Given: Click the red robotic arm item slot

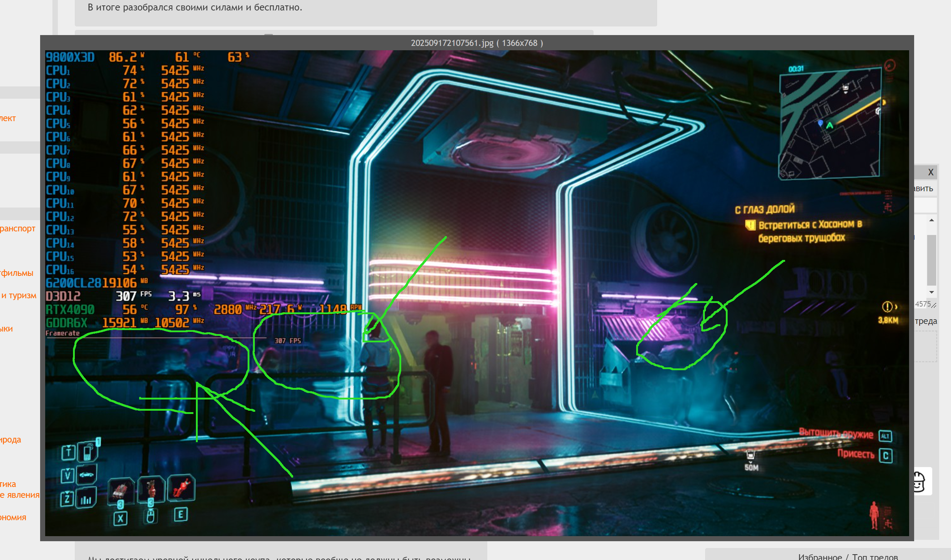Looking at the screenshot, I should [x=181, y=488].
